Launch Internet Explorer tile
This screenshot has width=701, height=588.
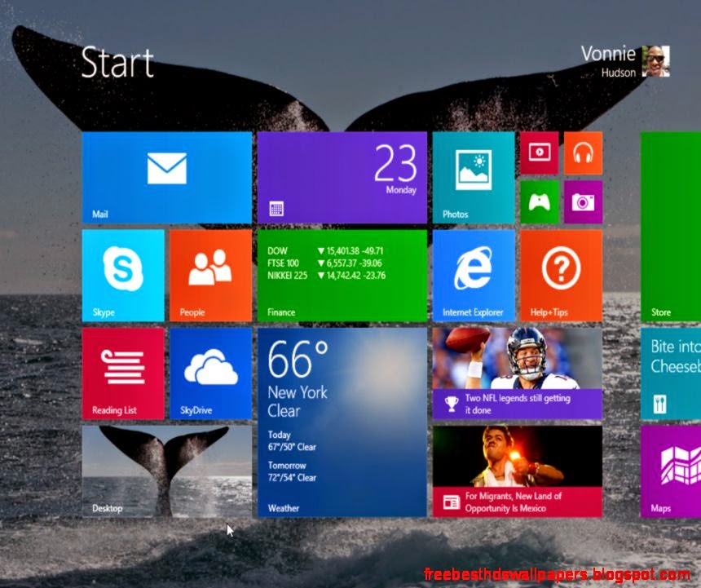[x=474, y=276]
